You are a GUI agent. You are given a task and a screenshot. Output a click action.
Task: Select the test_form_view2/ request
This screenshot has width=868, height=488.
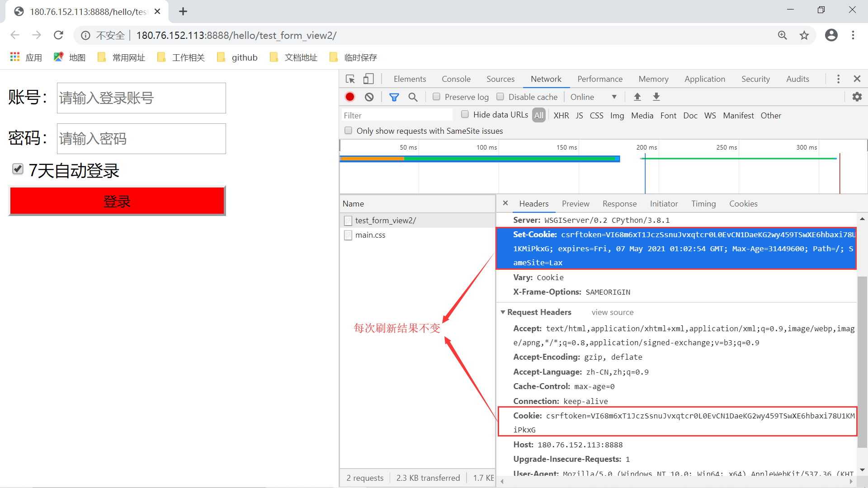(x=417, y=220)
